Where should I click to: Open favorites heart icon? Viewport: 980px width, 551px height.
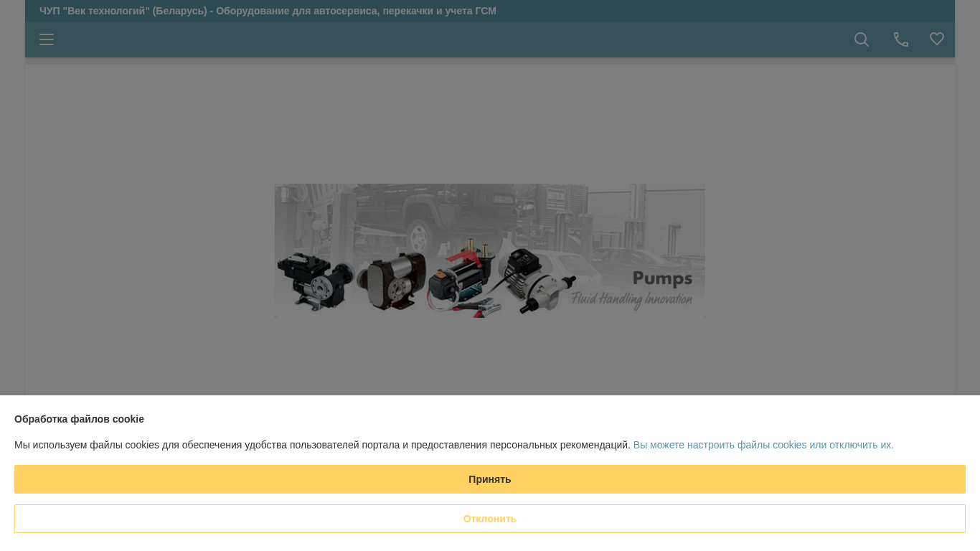click(x=937, y=39)
